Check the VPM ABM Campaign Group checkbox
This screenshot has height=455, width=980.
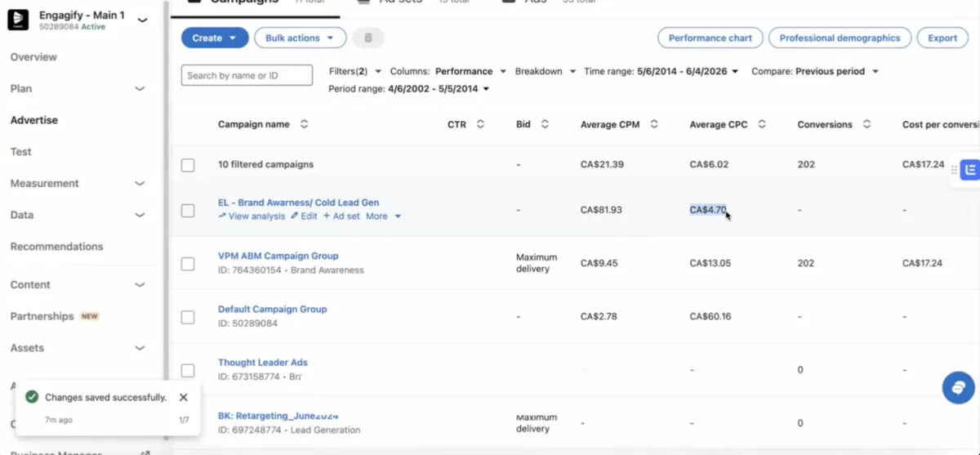click(x=188, y=264)
